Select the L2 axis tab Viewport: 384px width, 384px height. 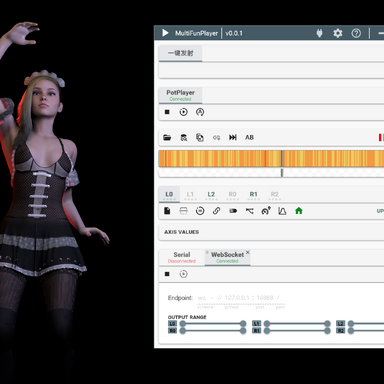pyautogui.click(x=211, y=195)
